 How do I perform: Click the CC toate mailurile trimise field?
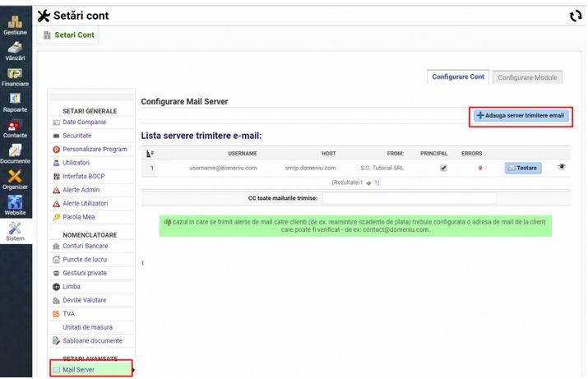[409, 198]
